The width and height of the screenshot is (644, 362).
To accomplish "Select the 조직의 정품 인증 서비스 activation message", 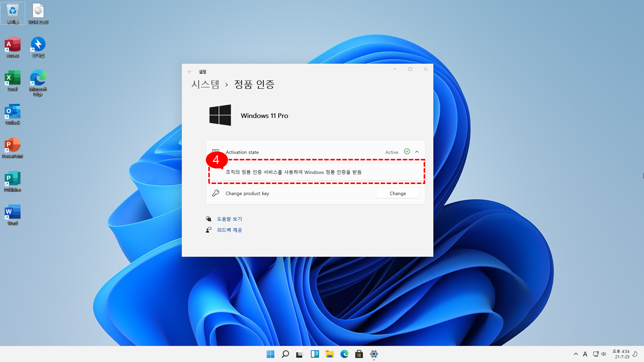I will (293, 172).
